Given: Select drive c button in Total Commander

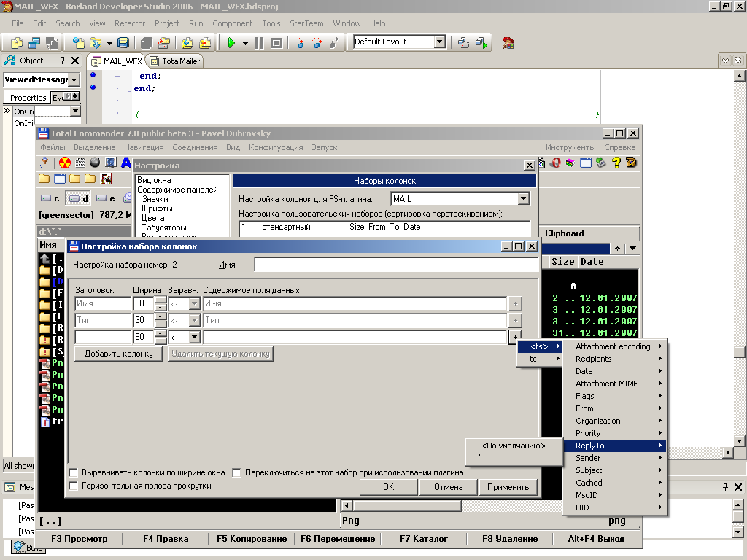Looking at the screenshot, I should 50,198.
